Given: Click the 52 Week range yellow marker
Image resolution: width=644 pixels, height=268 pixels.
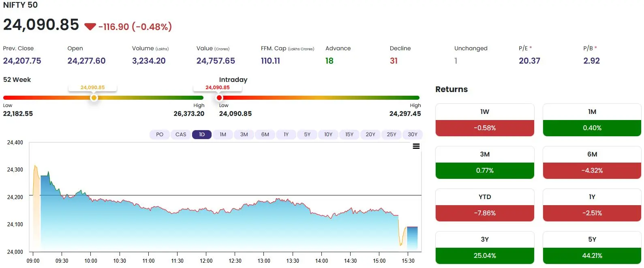Looking at the screenshot, I should coord(94,98).
